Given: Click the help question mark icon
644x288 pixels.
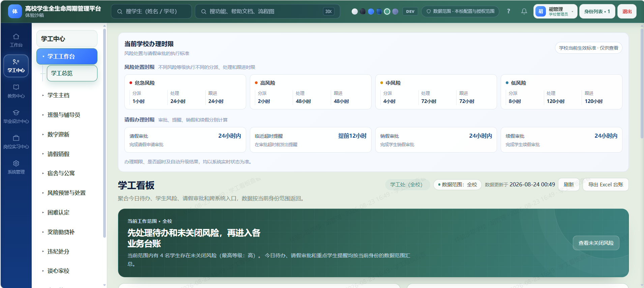Looking at the screenshot, I should pyautogui.click(x=508, y=11).
